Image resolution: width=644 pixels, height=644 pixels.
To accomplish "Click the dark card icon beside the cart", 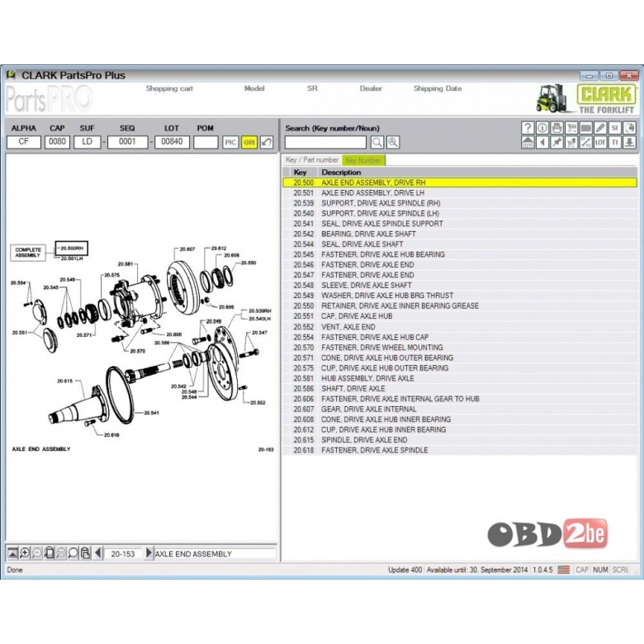I will (585, 128).
